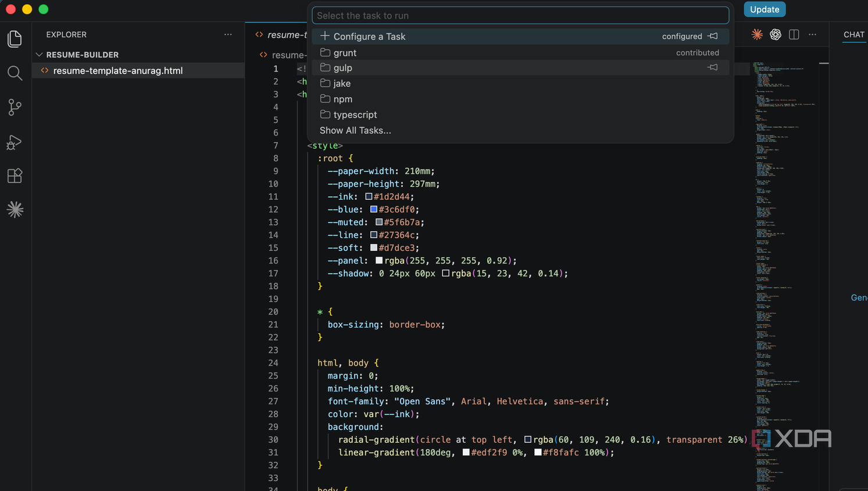Click the --line #27364c color swatch
This screenshot has width=868, height=491.
374,235
